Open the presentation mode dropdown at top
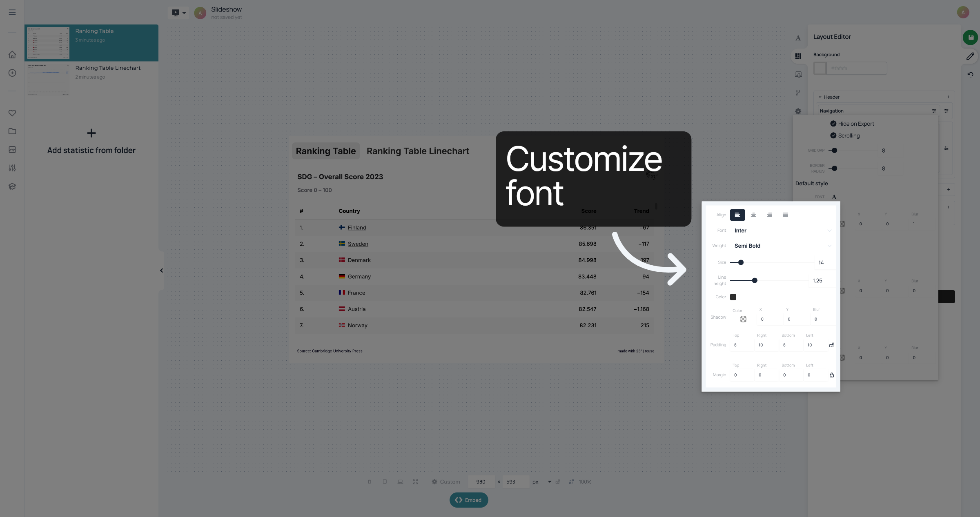The image size is (980, 517). click(x=179, y=13)
